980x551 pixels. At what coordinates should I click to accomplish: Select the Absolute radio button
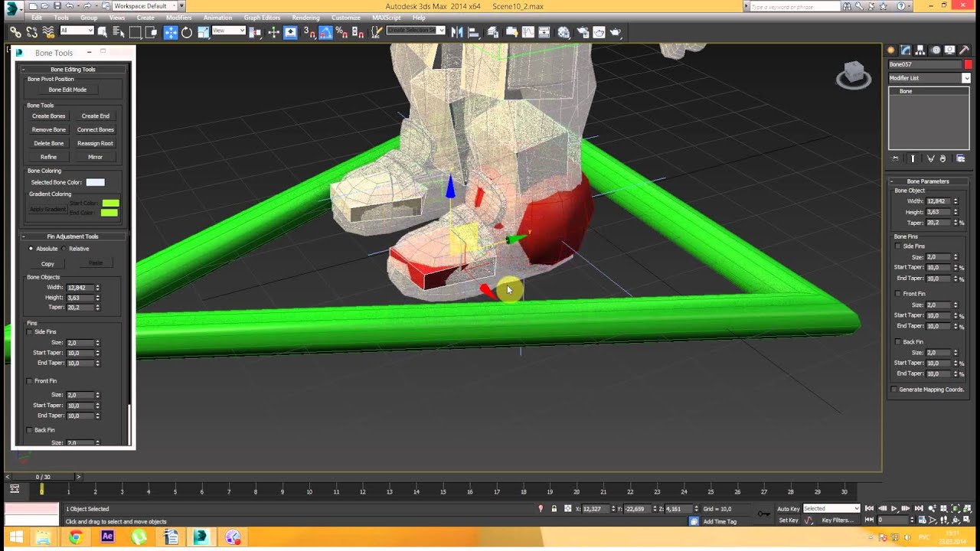point(31,249)
